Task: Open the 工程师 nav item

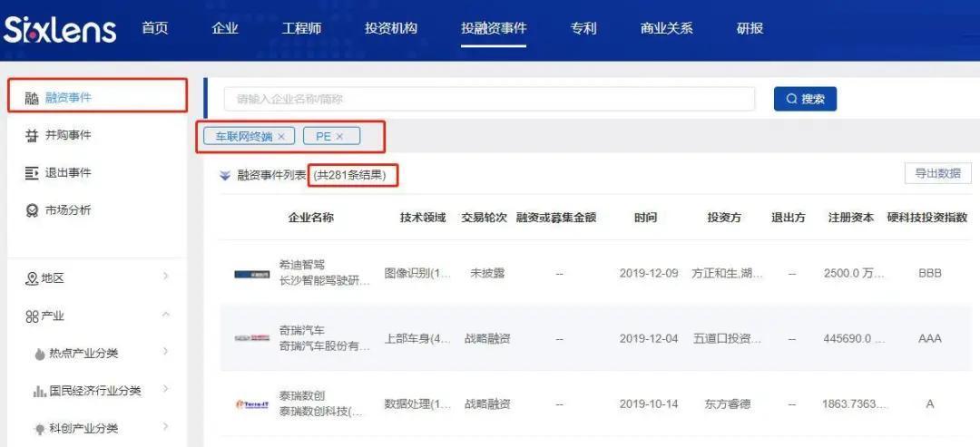Action: 302,28
